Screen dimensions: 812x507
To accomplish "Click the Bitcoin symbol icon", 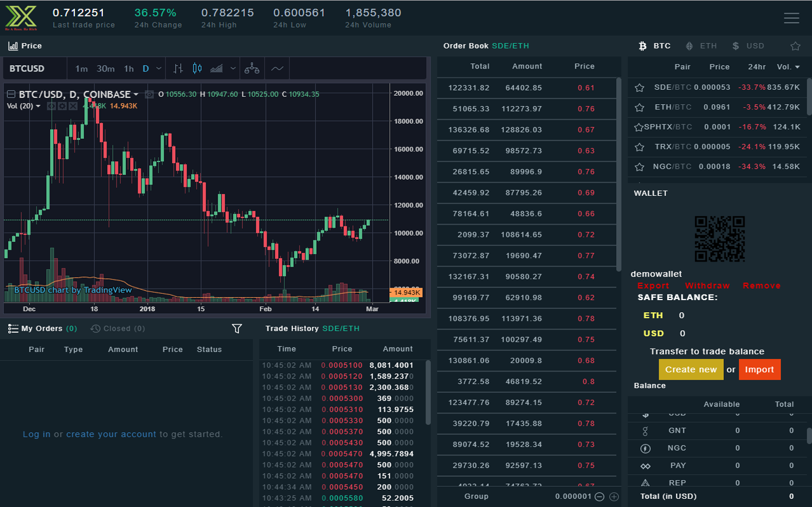I will (x=643, y=46).
